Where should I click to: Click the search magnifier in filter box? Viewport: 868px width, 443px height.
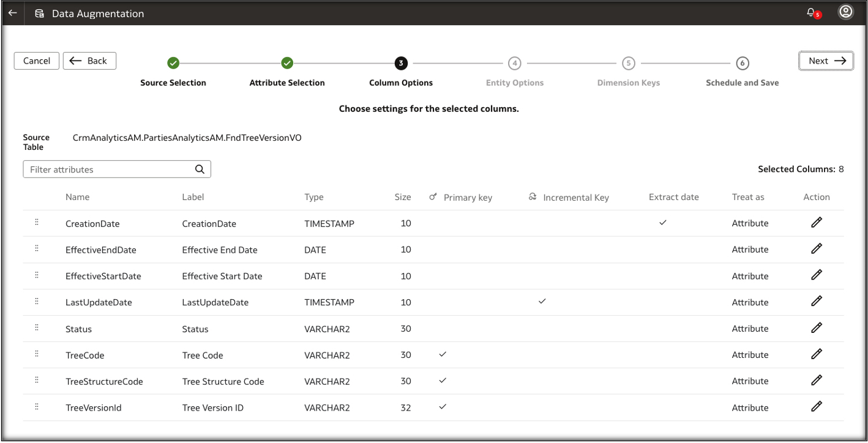[x=200, y=169]
